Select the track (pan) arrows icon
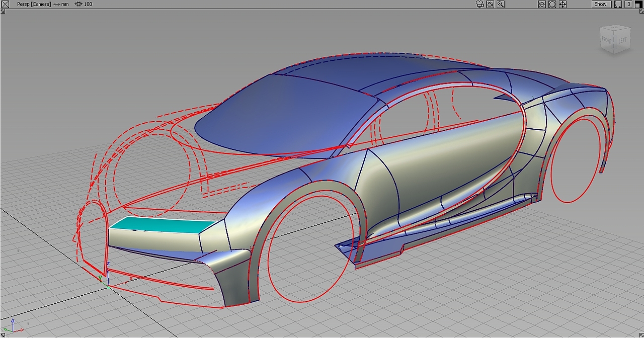 pyautogui.click(x=562, y=4)
